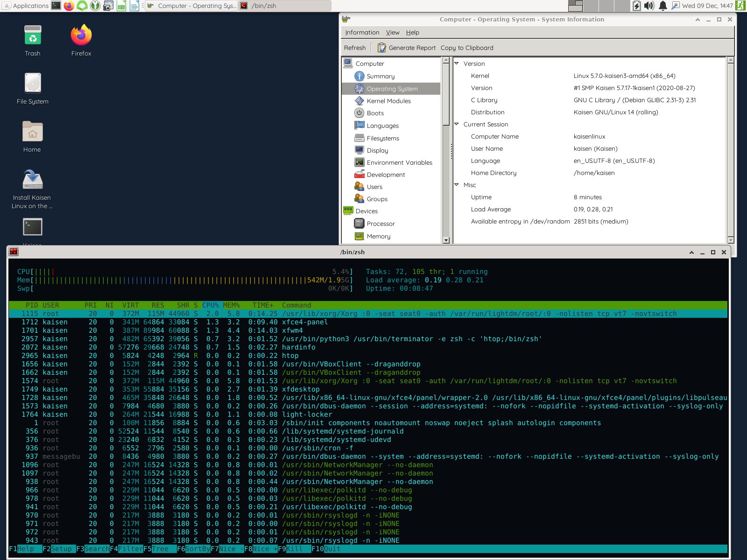Select the Users entry
Viewport: 747px width, 560px height.
pos(374,187)
